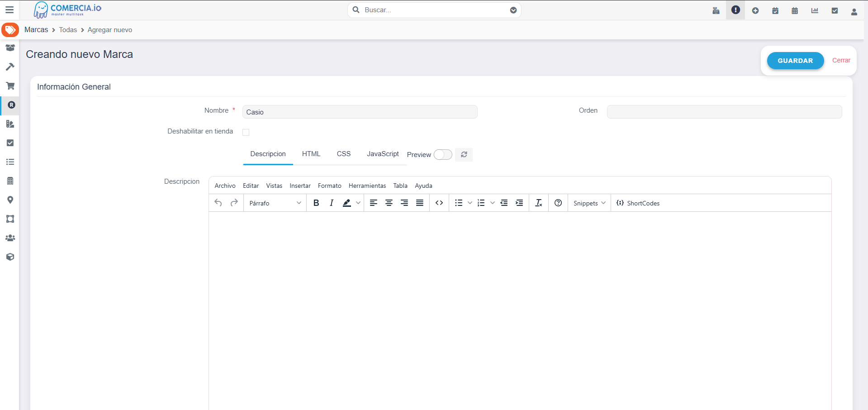868x410 pixels.
Task: Open the Snippets dropdown
Action: 589,203
